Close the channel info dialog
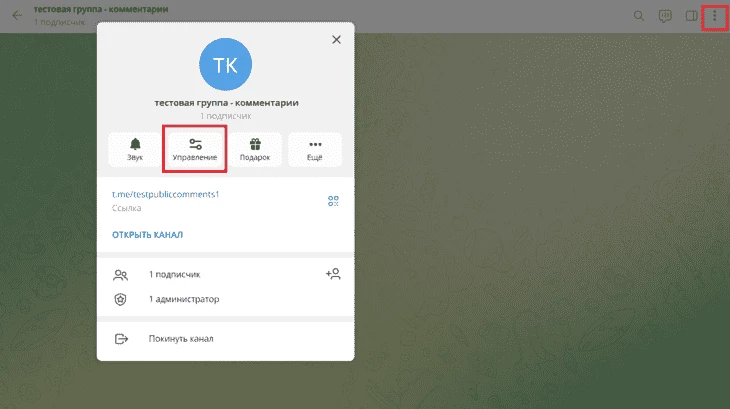This screenshot has height=409, width=730. click(336, 40)
